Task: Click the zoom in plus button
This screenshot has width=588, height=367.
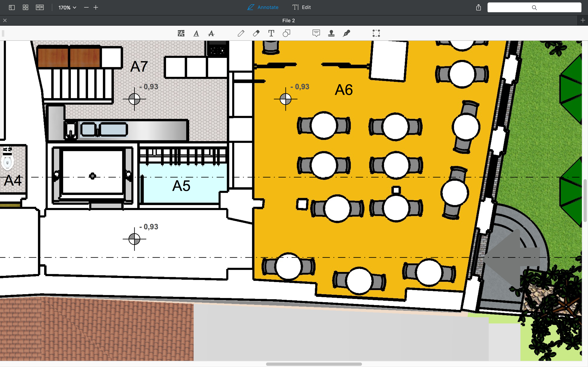Action: (x=96, y=8)
